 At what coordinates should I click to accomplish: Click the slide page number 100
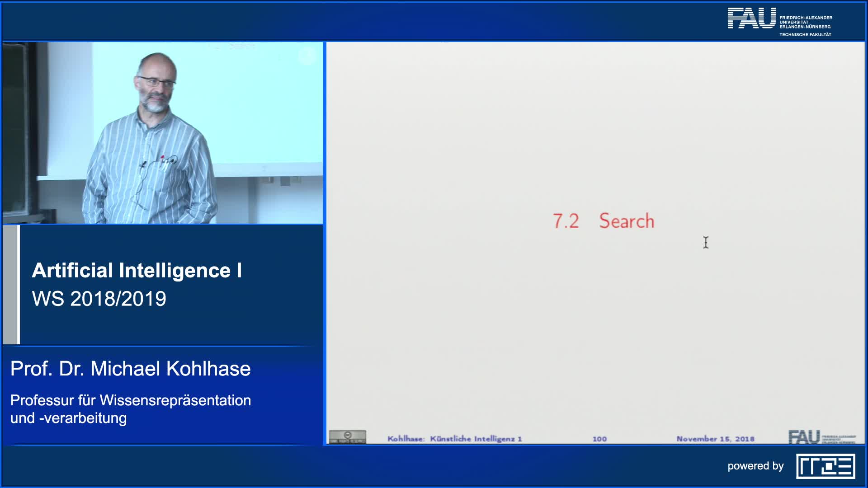click(x=599, y=439)
